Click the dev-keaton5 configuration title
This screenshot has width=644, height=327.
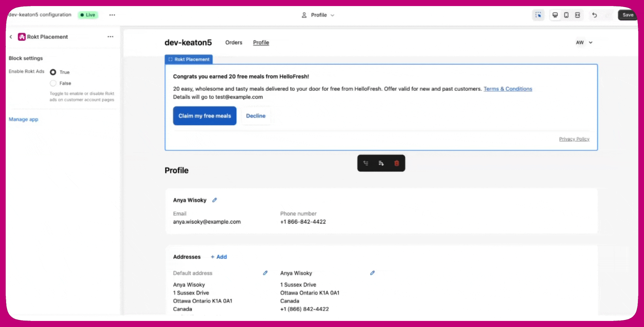coord(40,15)
